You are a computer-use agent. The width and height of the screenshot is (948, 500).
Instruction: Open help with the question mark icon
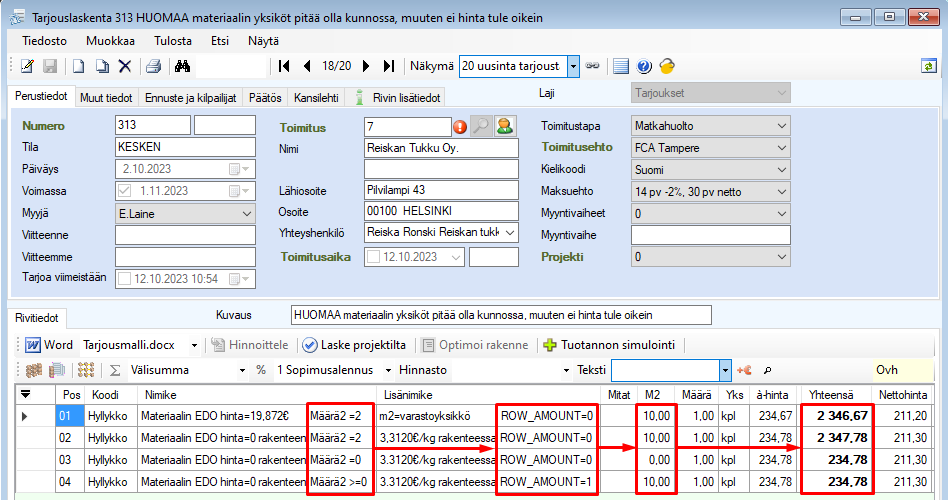(x=644, y=66)
